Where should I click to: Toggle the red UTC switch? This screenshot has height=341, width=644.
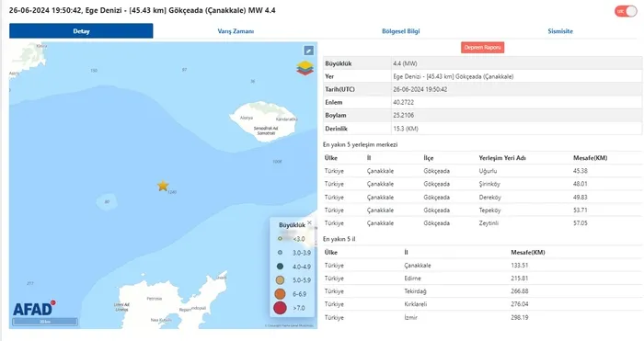(x=626, y=12)
